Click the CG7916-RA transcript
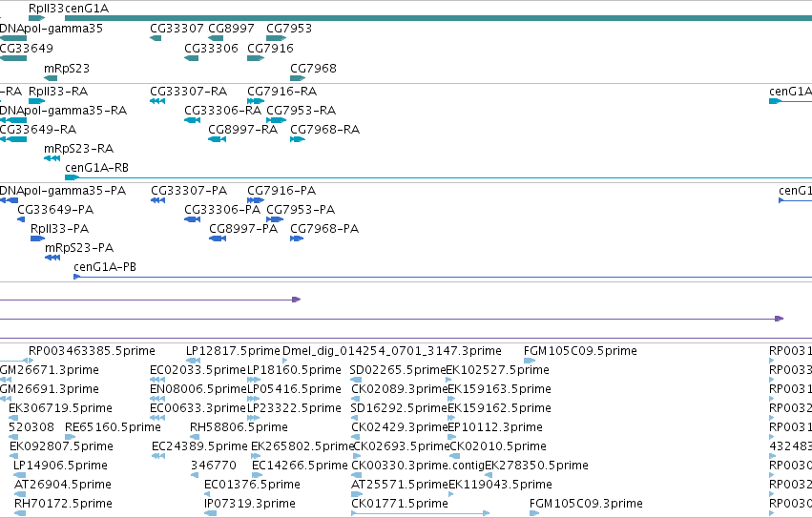This screenshot has height=518, width=812. 256,101
